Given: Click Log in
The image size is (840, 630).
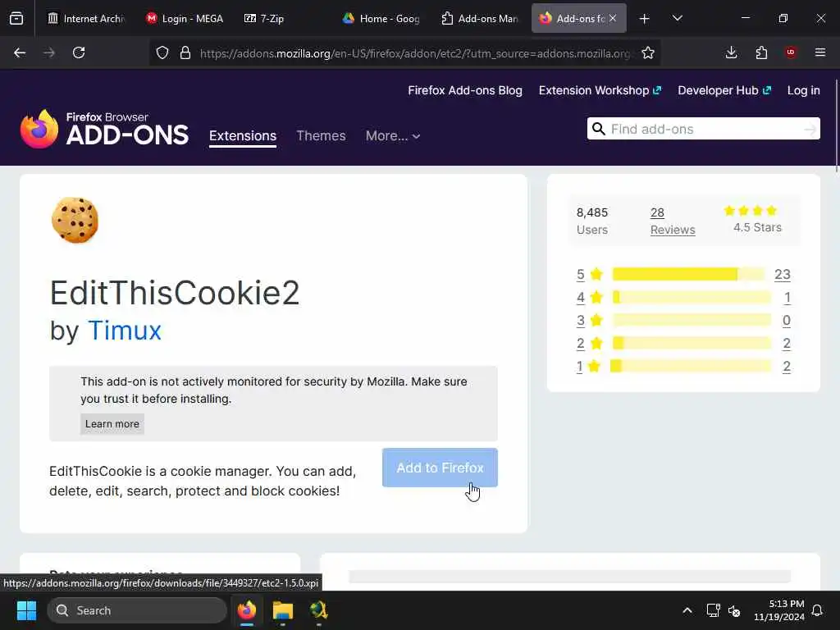Looking at the screenshot, I should click(804, 90).
